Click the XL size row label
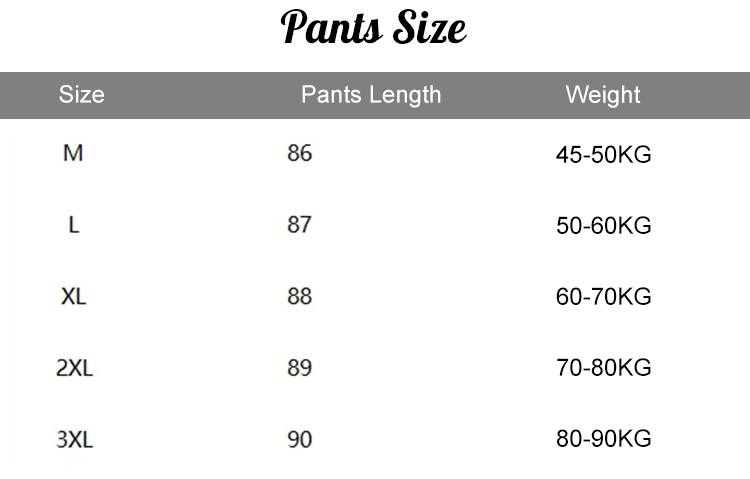Screen dimensions: 750x479 point(74,297)
